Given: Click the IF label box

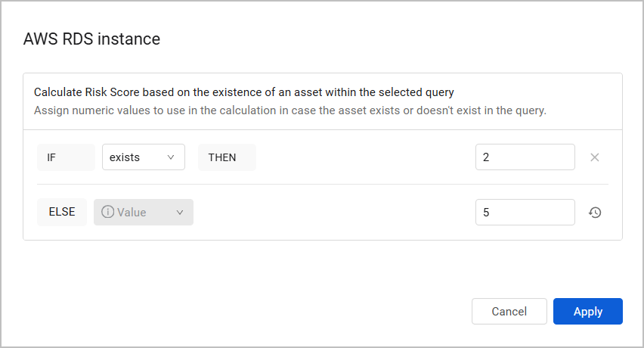Looking at the screenshot, I should (66, 157).
